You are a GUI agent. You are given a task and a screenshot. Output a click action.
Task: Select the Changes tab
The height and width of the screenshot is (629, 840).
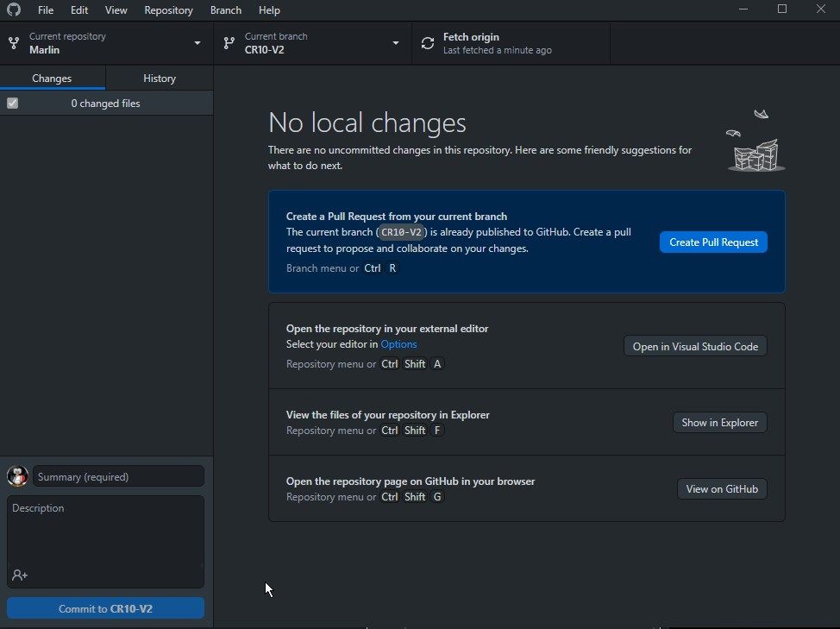tap(52, 79)
